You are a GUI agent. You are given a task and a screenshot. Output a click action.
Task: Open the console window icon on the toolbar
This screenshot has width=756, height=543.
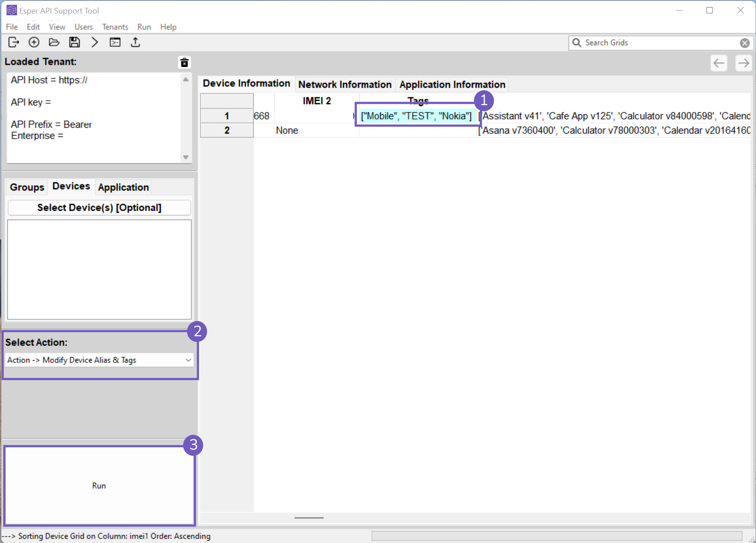click(115, 42)
